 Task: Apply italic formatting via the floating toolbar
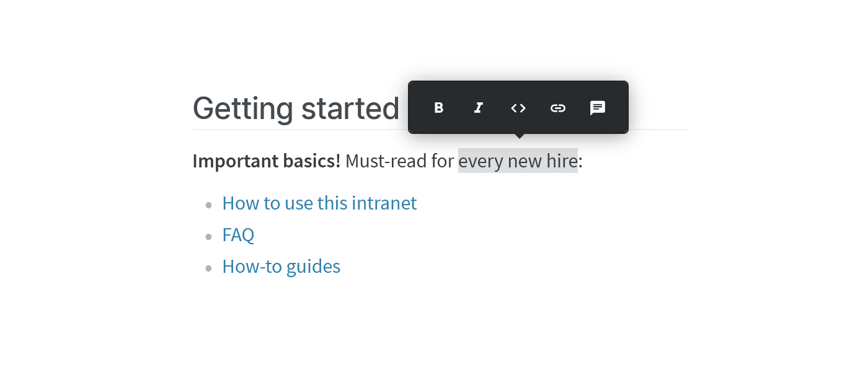(478, 107)
